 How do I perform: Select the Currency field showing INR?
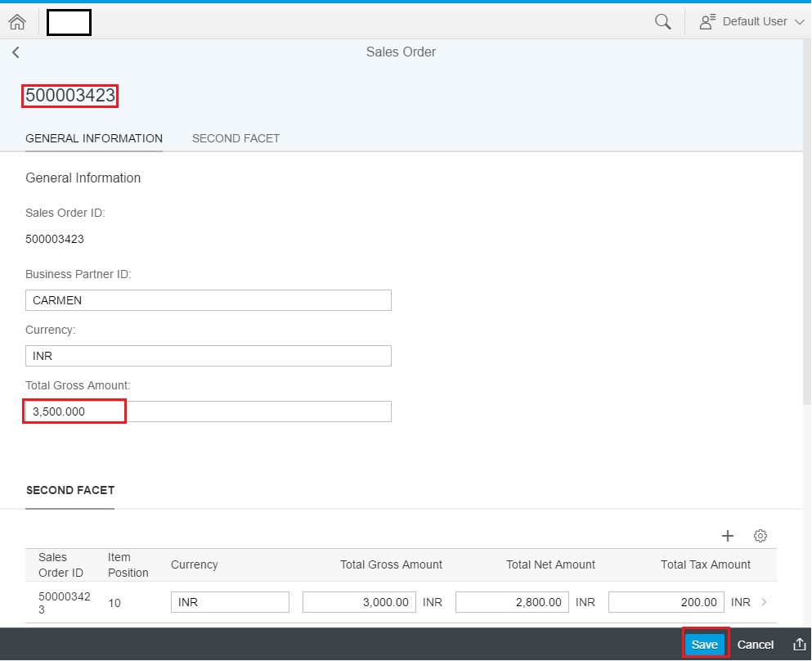208,355
